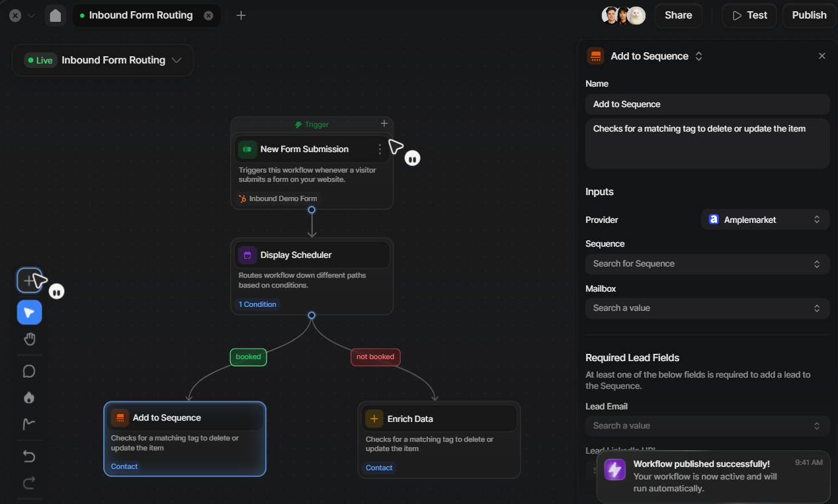Close the Inbound Form Routing tab
This screenshot has height=504, width=838.
coord(208,15)
